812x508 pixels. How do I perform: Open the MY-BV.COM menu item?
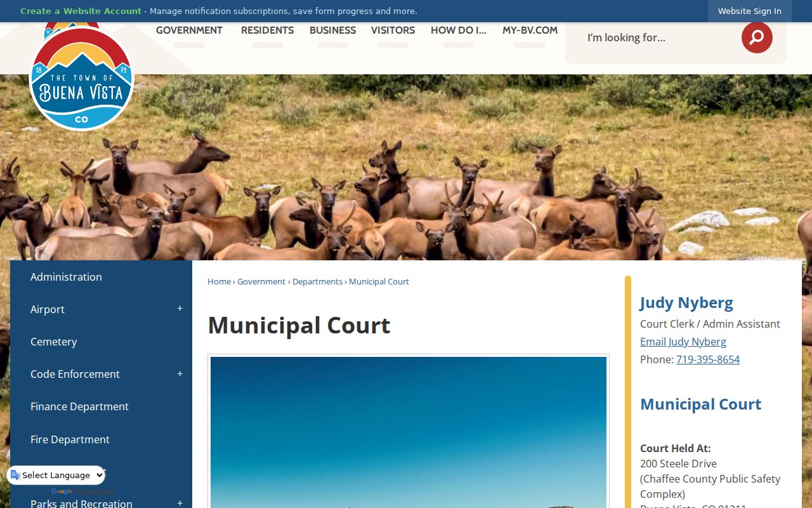[530, 30]
